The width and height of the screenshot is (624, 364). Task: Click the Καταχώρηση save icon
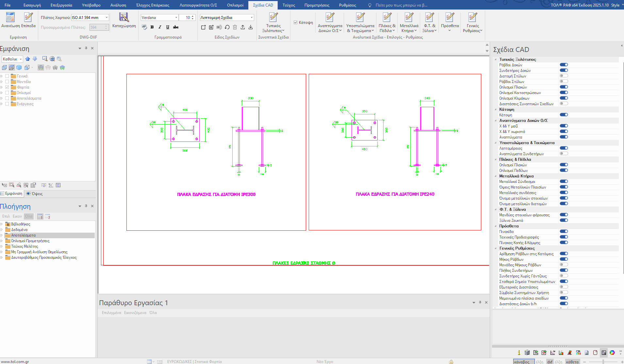coord(124,17)
